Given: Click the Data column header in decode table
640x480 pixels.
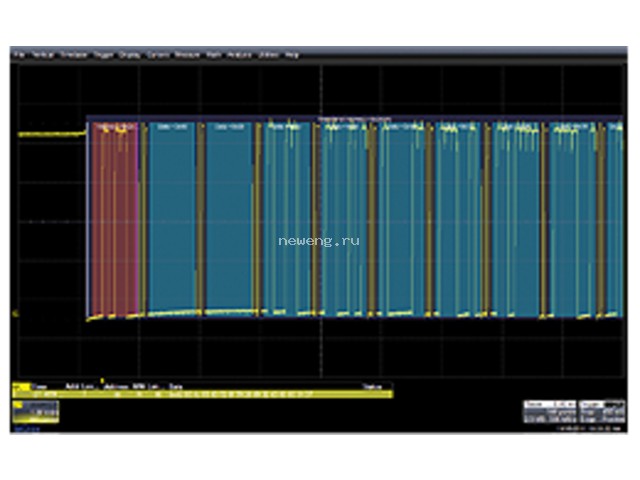Looking at the screenshot, I should pyautogui.click(x=176, y=386).
